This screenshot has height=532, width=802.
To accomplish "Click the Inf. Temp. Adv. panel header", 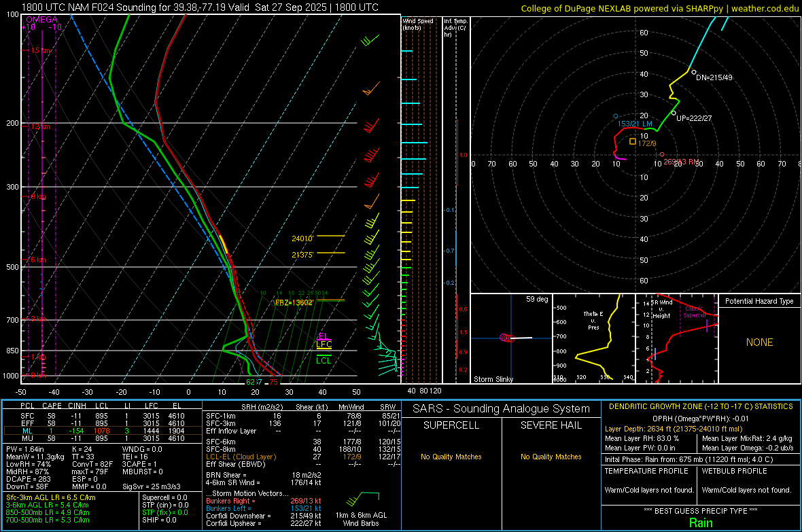I will 455,28.
